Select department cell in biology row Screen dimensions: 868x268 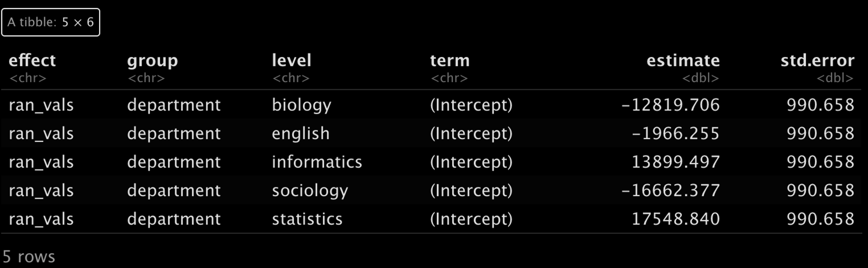174,105
